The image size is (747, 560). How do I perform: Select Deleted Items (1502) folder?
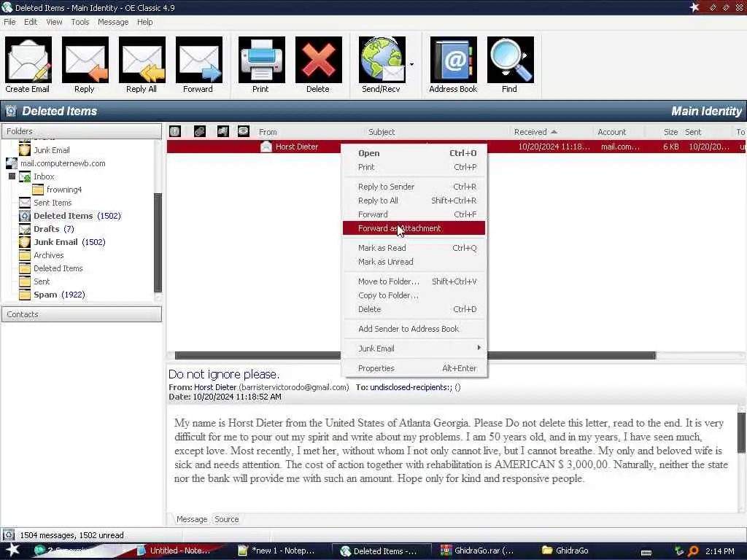[77, 216]
